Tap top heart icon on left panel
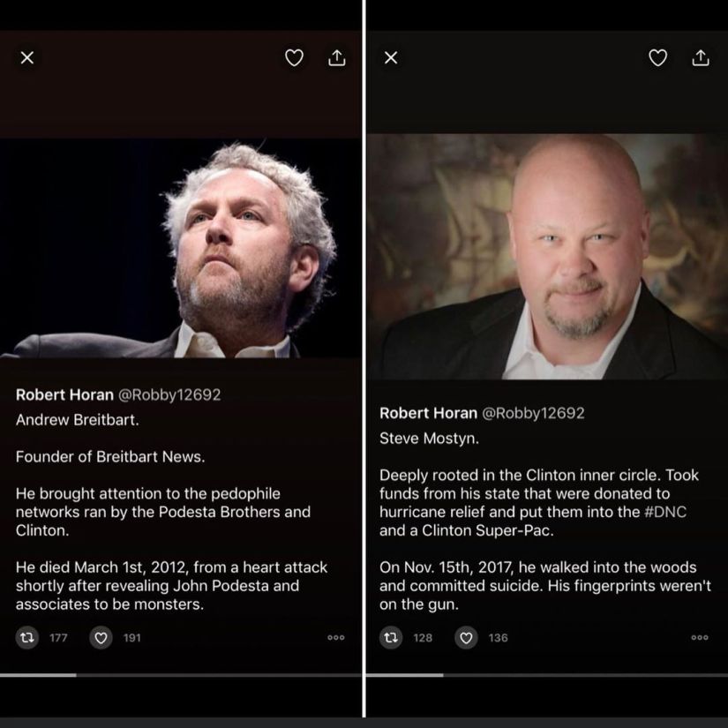 pyautogui.click(x=294, y=58)
